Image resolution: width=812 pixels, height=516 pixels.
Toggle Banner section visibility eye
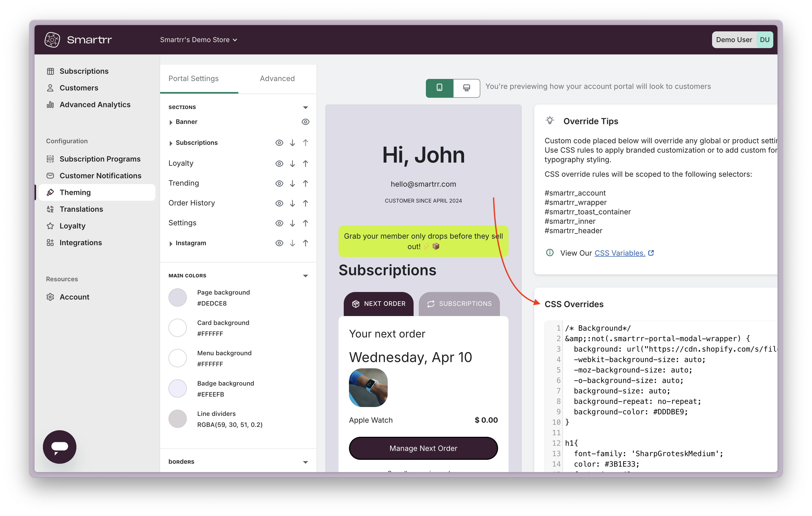coord(305,122)
